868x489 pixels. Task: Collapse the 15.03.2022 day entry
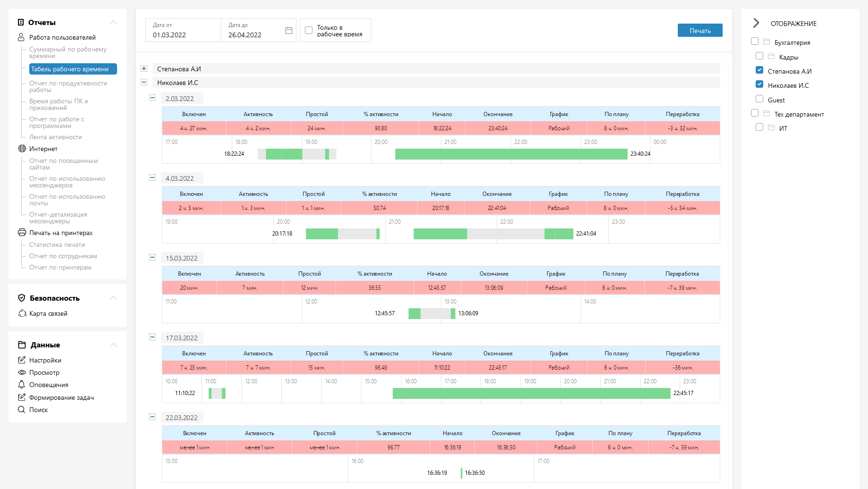pos(152,258)
